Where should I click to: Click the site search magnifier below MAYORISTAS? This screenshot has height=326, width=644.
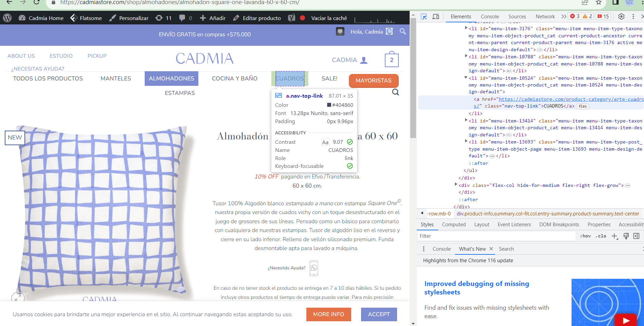(x=395, y=92)
